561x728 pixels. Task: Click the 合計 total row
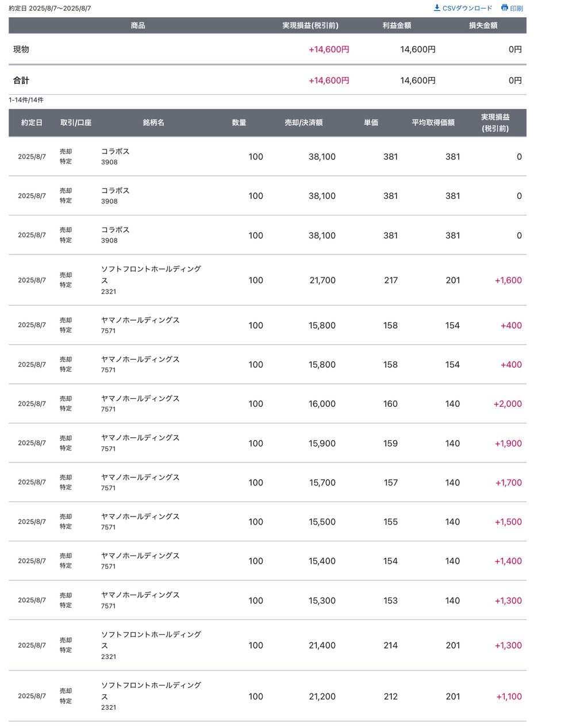(267, 80)
